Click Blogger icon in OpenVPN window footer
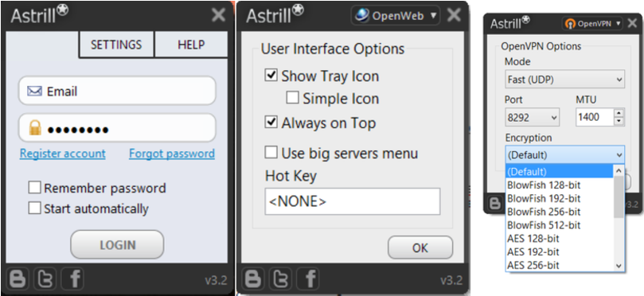Screen dimensions: 644x296 click(496, 203)
